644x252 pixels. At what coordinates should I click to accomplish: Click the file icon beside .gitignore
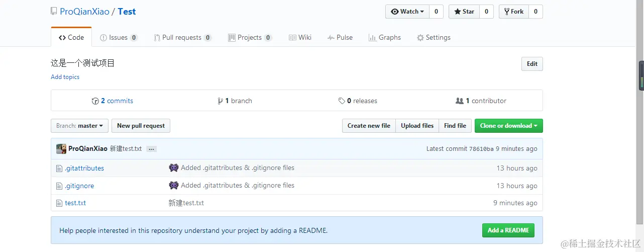59,186
